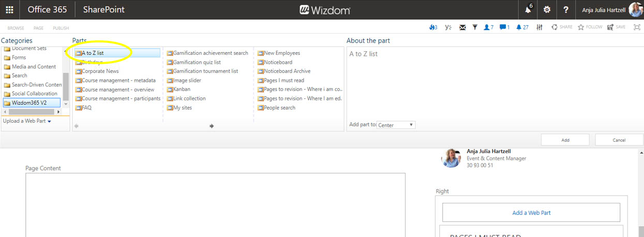Click Anja Julia Hartzell contact card photo
This screenshot has width=644, height=237.
click(451, 157)
